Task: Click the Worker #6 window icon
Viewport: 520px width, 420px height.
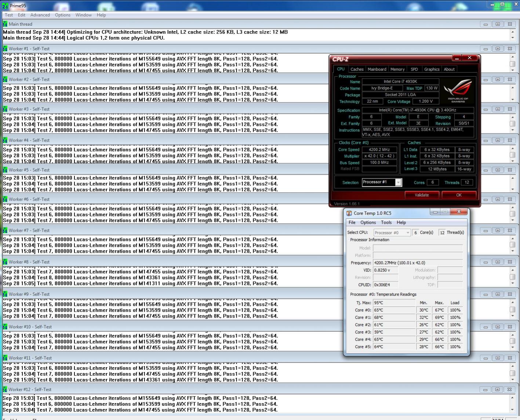Action: click(x=5, y=199)
